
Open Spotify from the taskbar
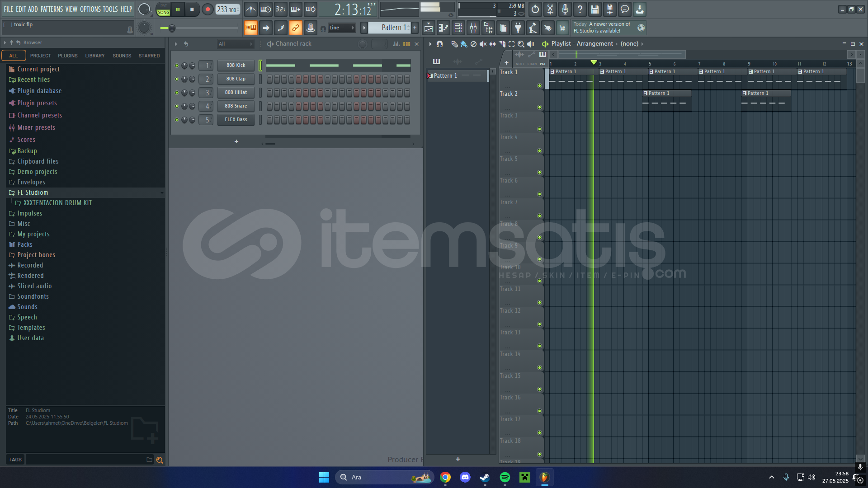[505, 477]
